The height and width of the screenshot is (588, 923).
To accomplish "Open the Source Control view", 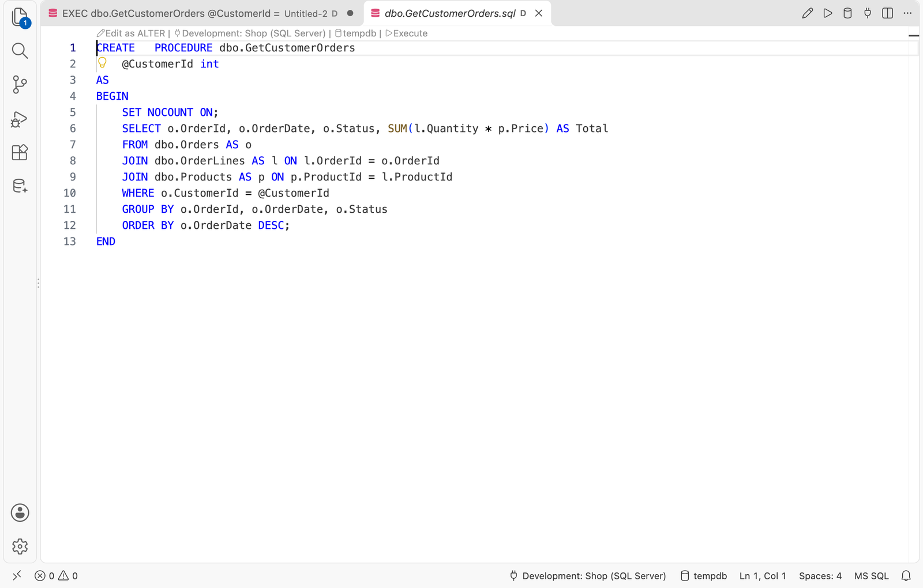I will coord(20,85).
